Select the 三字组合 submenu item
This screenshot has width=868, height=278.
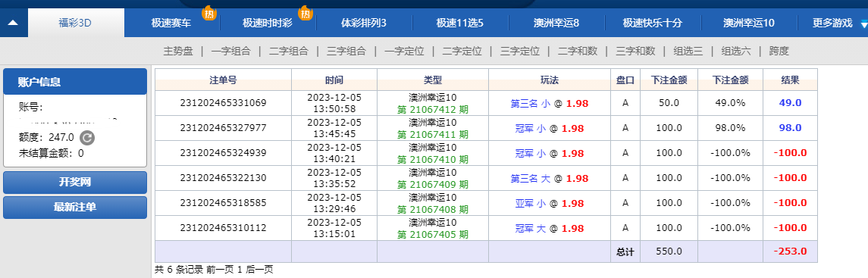(346, 52)
